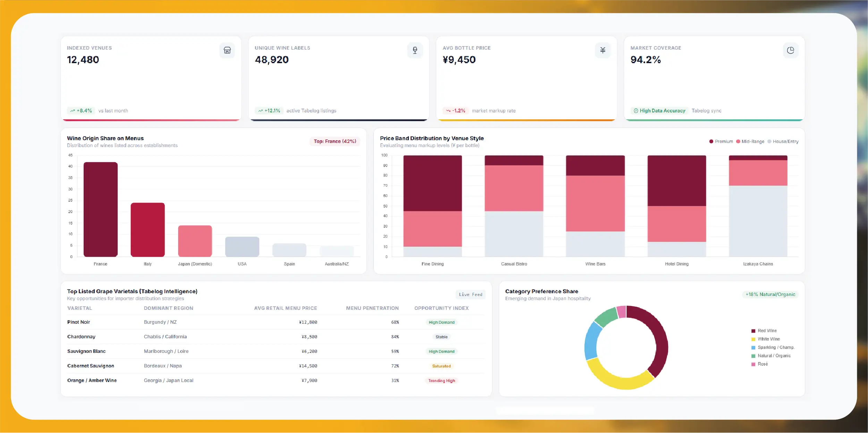
Task: Click the trend arrow icon beside +12.1%
Action: (x=260, y=111)
